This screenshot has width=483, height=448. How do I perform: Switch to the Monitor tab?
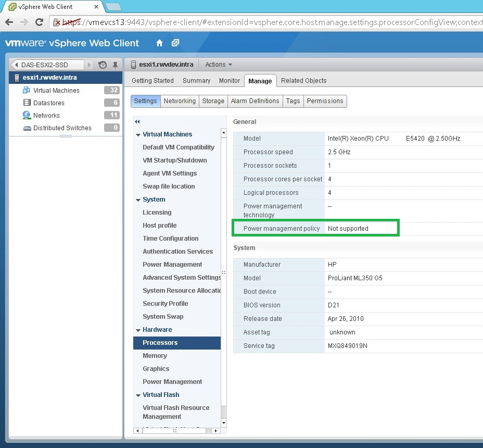click(x=230, y=81)
